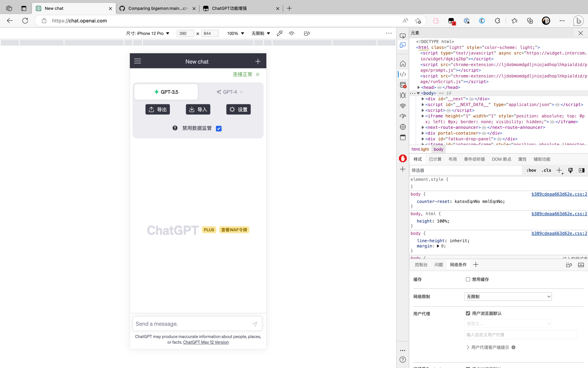Viewport: 588px width, 368px height.
Task: Click the 查看WAF令牌 badge
Action: point(234,230)
